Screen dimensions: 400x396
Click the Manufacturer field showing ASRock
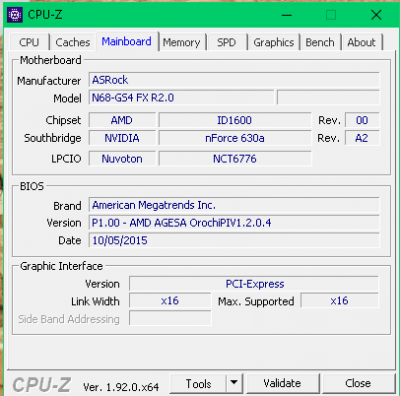tap(234, 80)
